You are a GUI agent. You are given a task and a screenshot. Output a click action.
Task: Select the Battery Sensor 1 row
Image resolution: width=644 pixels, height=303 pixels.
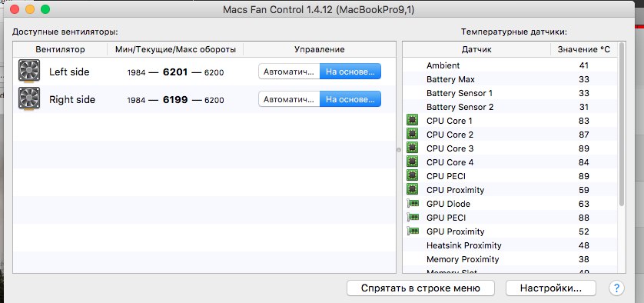tap(510, 93)
